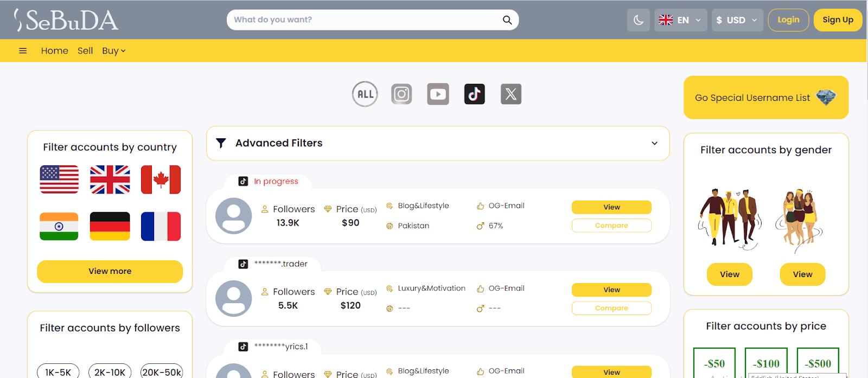
Task: Select the ALL platforms filter icon
Action: tap(365, 94)
